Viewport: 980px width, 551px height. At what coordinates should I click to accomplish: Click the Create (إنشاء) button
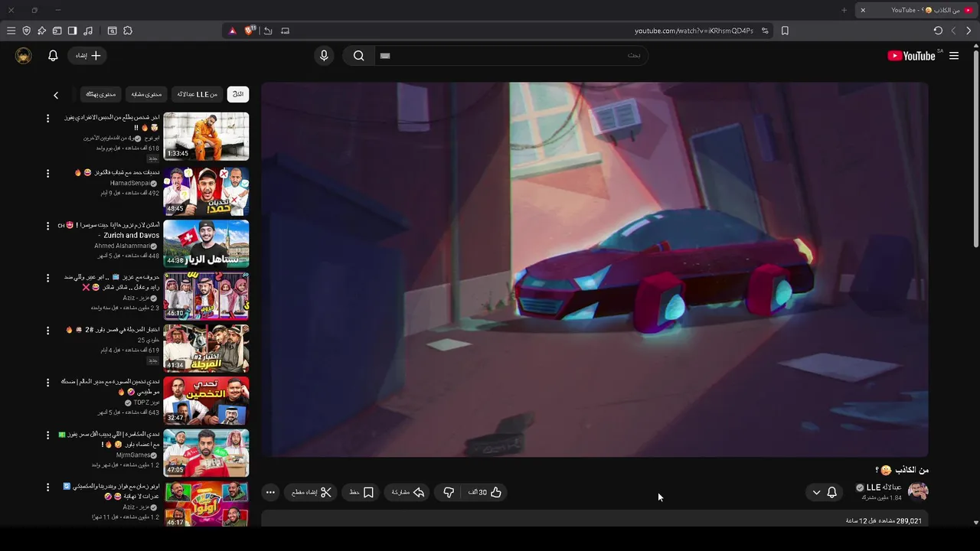[87, 55]
